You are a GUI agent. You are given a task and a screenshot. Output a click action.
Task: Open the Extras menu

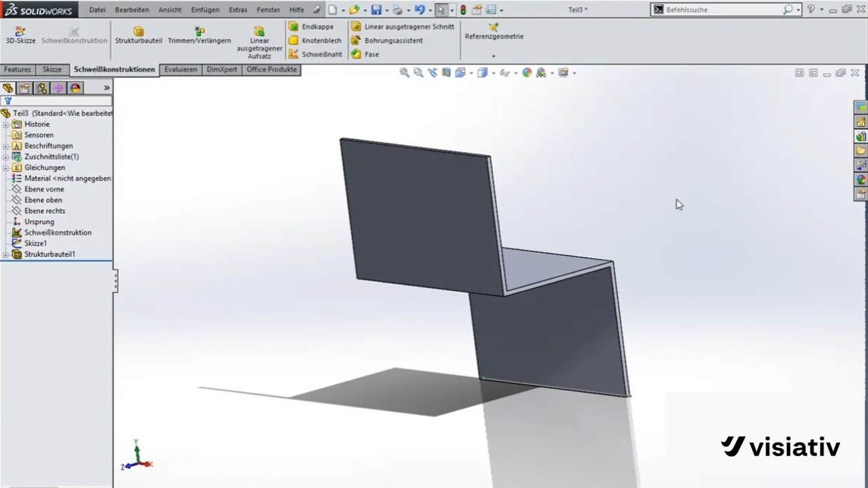pos(238,9)
